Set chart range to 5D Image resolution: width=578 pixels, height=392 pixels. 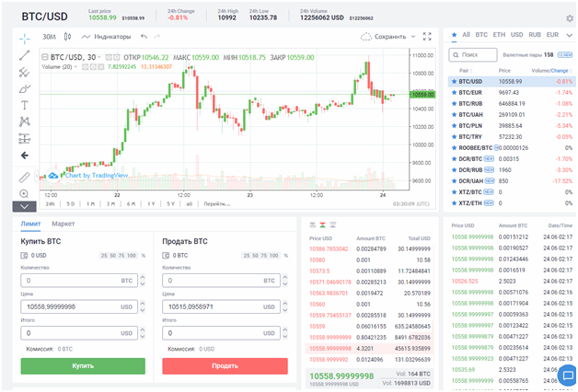pyautogui.click(x=70, y=203)
